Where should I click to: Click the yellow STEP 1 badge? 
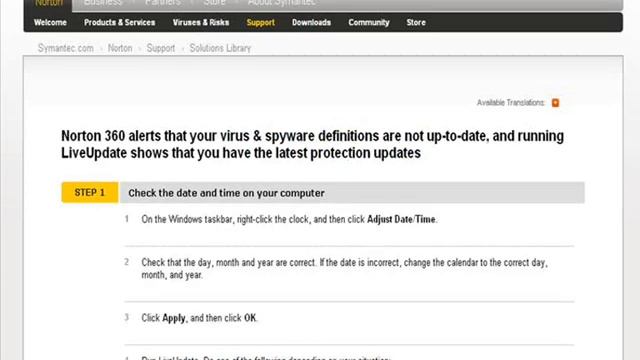coord(90,192)
